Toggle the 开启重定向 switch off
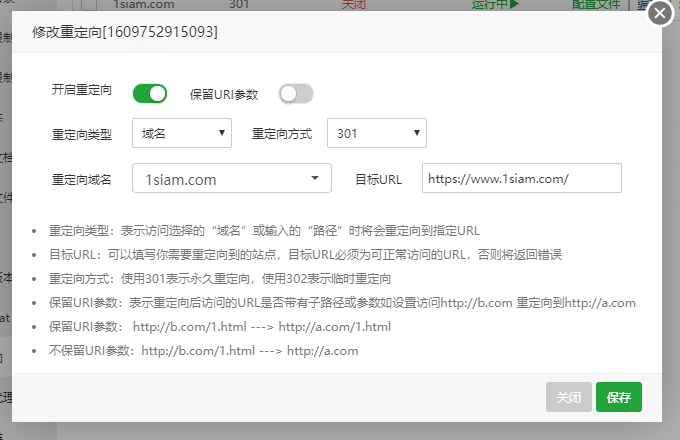Image resolution: width=680 pixels, height=440 pixels. (150, 94)
